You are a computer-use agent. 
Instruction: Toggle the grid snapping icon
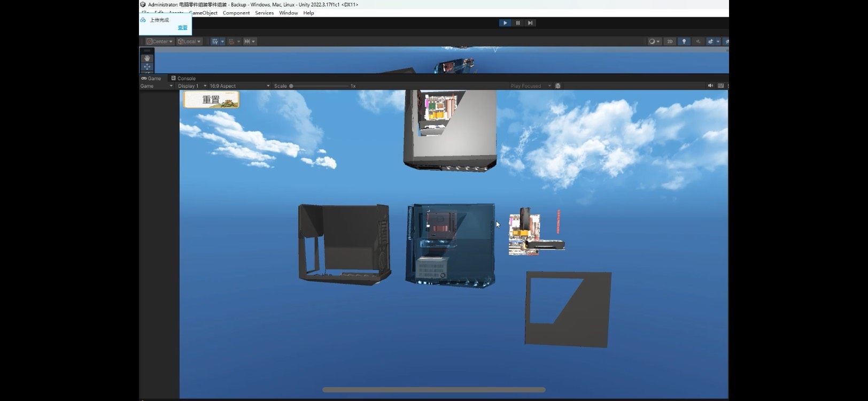(x=215, y=42)
